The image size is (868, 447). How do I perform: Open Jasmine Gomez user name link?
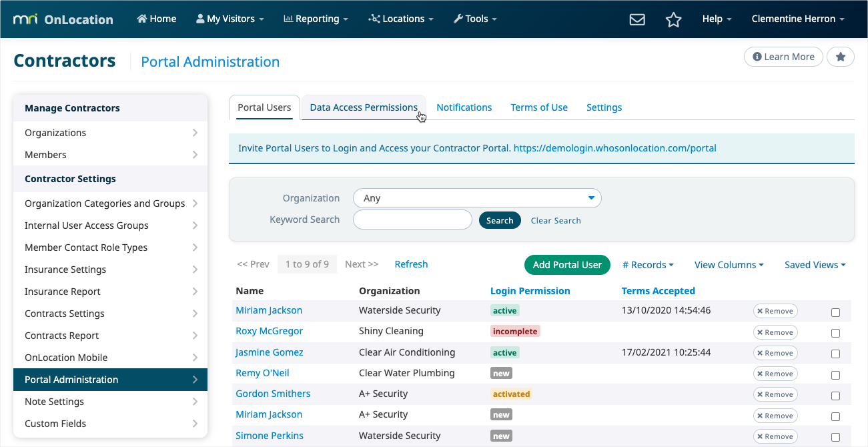click(269, 352)
